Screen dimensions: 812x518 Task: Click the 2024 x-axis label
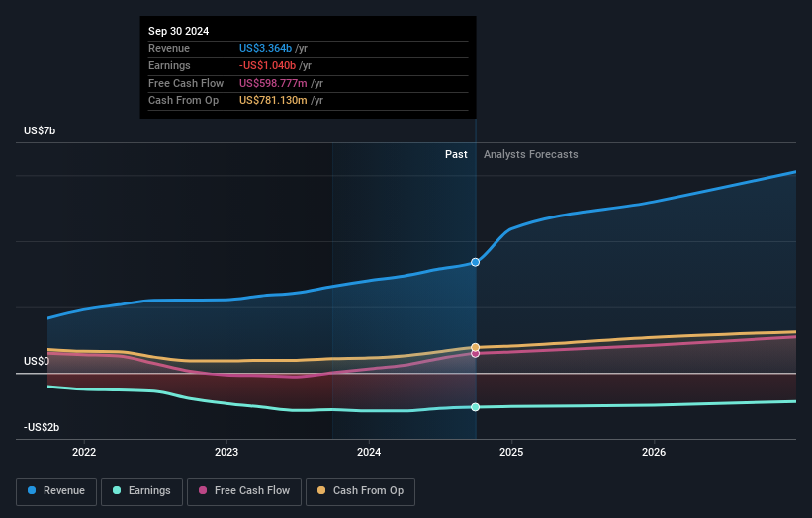(x=369, y=452)
